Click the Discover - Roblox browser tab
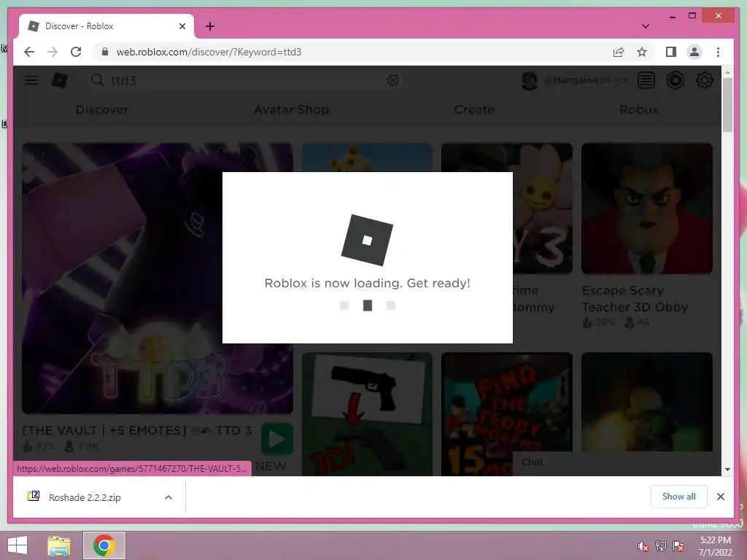The width and height of the screenshot is (747, 560). (x=105, y=26)
